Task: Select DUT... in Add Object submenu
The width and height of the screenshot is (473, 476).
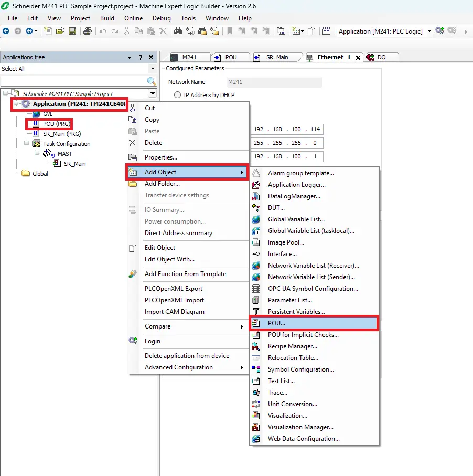Action: pyautogui.click(x=314, y=208)
